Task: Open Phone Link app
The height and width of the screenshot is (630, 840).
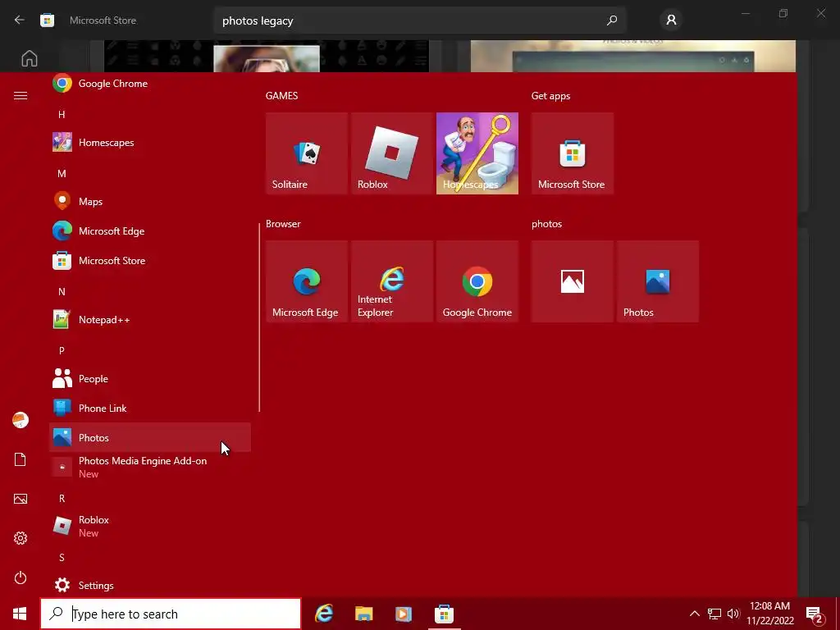Action: [150, 409]
